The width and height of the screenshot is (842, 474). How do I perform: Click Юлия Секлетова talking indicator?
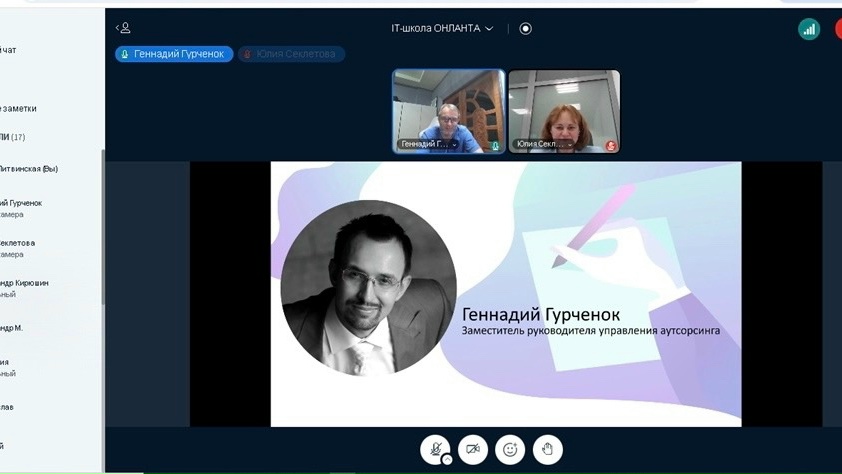point(291,54)
